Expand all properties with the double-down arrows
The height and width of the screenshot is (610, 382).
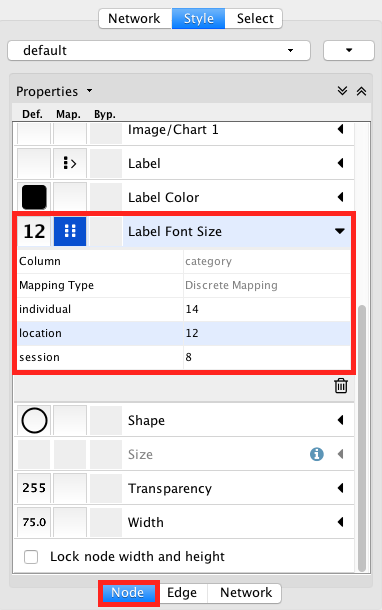tap(342, 91)
